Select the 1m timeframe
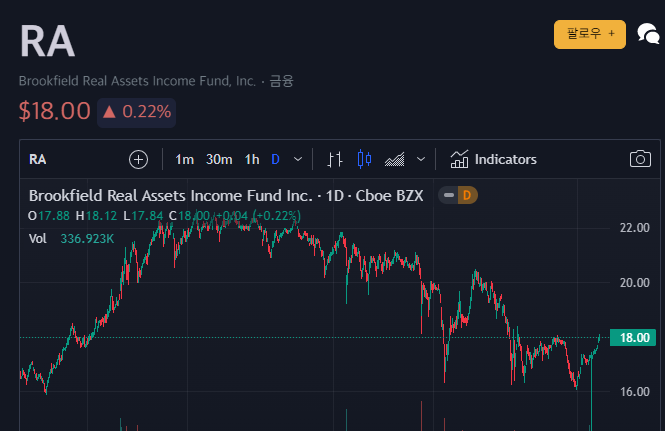 click(x=184, y=160)
